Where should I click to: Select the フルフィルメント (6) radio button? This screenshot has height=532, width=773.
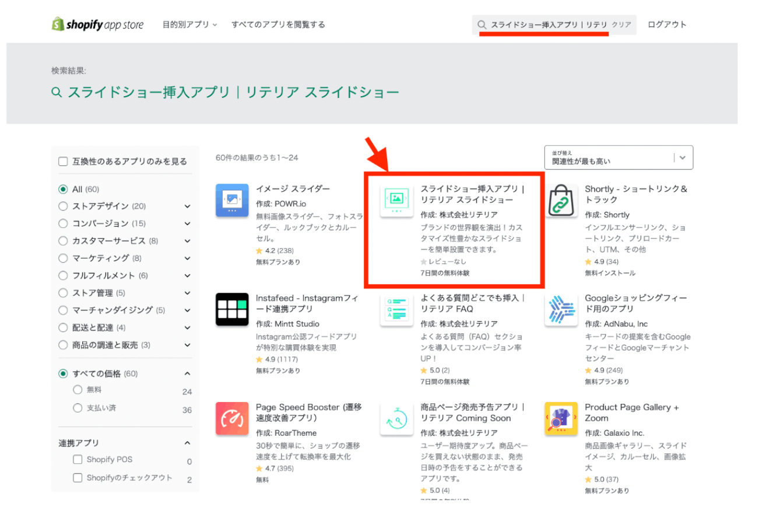tap(63, 276)
